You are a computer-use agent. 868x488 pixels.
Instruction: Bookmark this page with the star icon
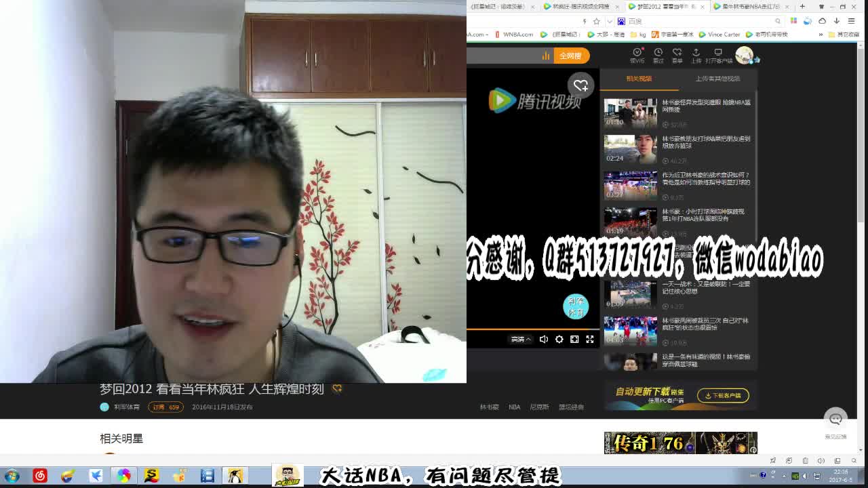coord(596,21)
